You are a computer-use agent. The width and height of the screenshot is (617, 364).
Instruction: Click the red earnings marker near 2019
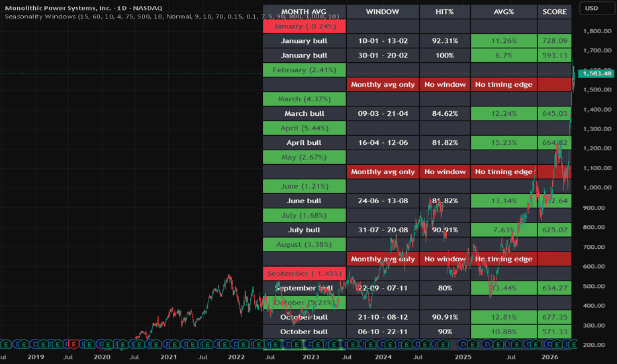[73, 344]
